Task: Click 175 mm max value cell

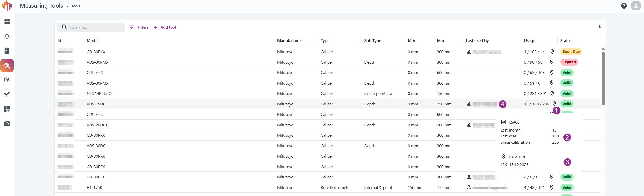Action: pos(444,187)
